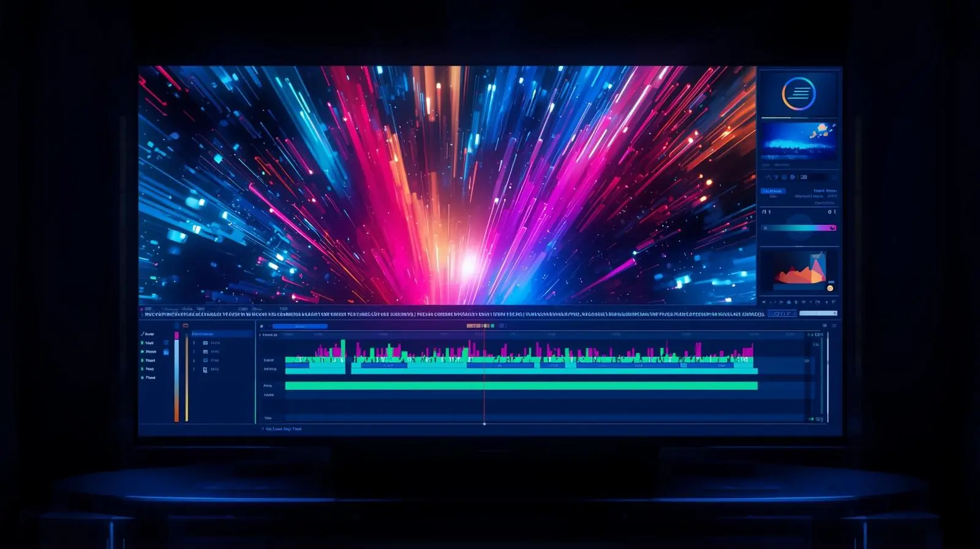This screenshot has height=549, width=980.
Task: Click the white playhead handle at the timeline bottom
Action: click(484, 423)
